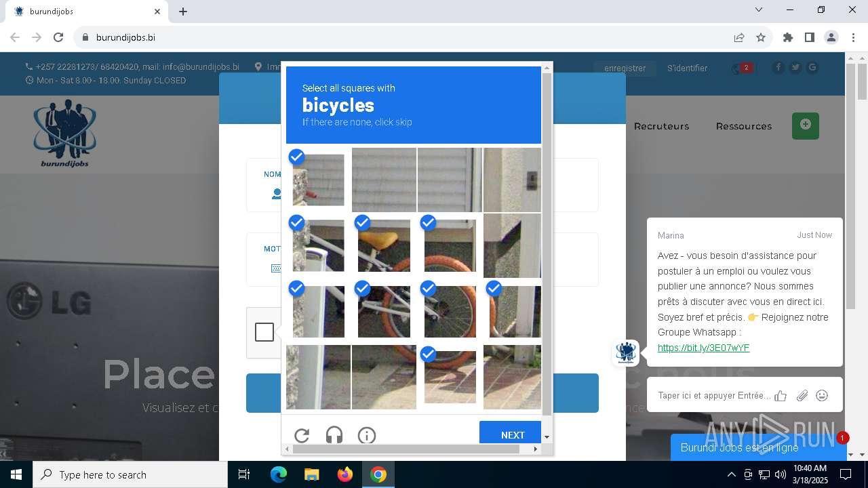Image resolution: width=868 pixels, height=488 pixels.
Task: Open the tab search chevron
Action: [759, 10]
